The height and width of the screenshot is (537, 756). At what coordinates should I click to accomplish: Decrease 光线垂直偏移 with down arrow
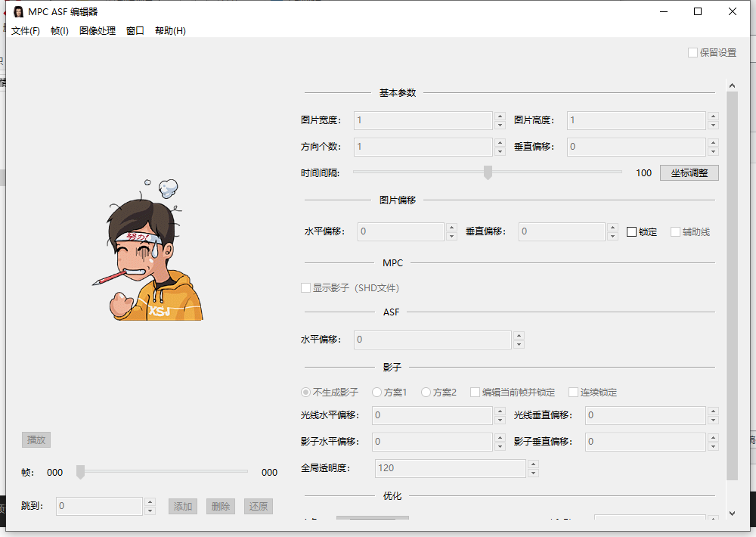pos(713,421)
